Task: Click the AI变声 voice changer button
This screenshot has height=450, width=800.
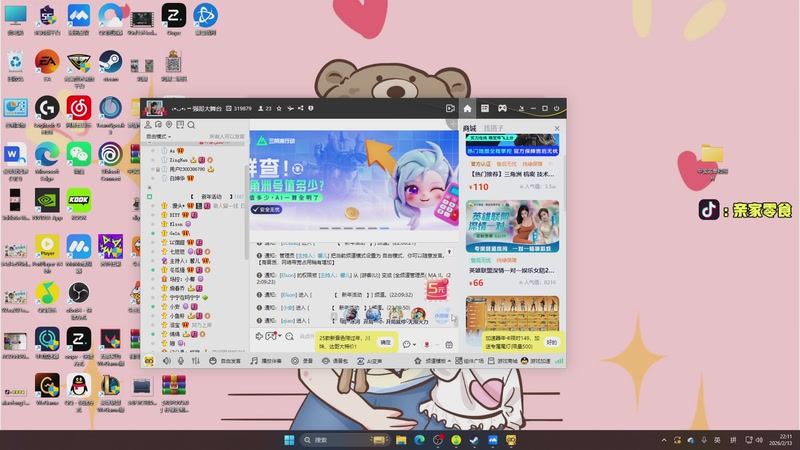Action: [369, 361]
